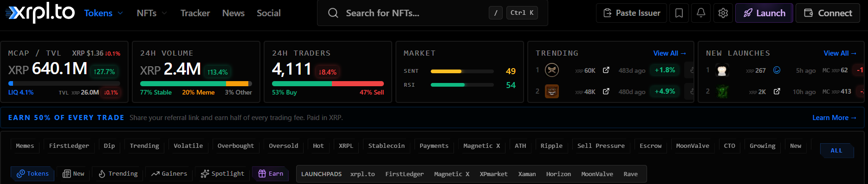Select the CTO category tag
Viewport: 868px width, 184px height.
pyautogui.click(x=730, y=146)
